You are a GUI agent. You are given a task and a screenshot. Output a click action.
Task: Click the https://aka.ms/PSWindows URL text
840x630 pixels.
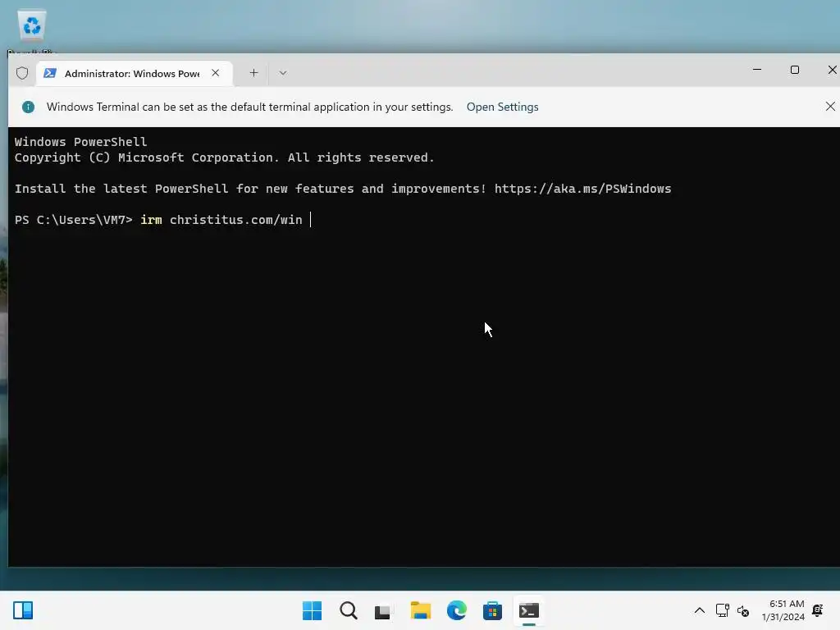(x=582, y=189)
